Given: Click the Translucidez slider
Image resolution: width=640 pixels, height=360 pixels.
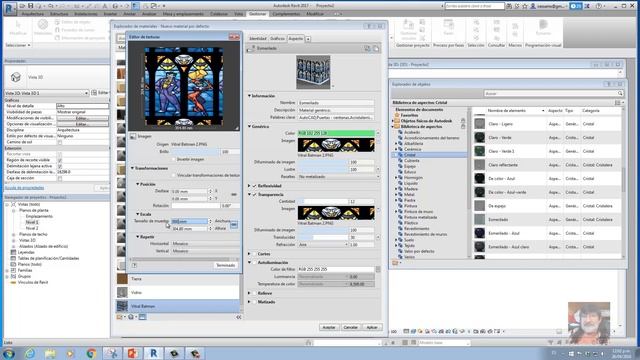Looking at the screenshot, I should coord(323,237).
